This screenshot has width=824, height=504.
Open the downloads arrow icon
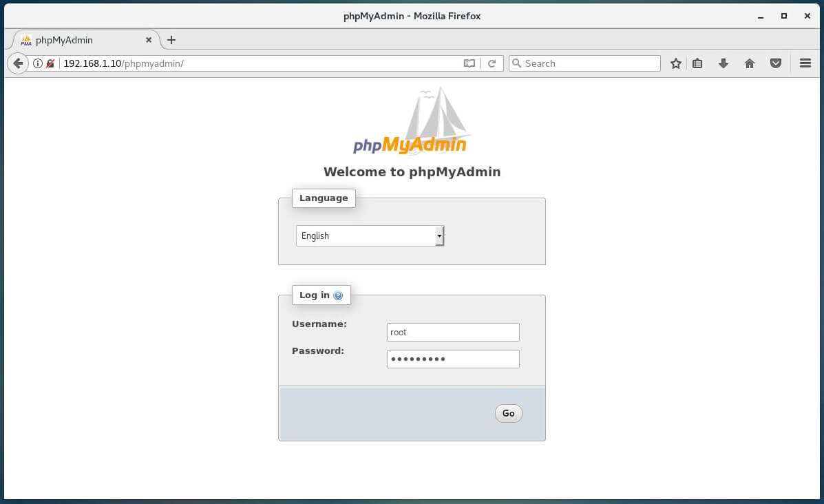723,63
